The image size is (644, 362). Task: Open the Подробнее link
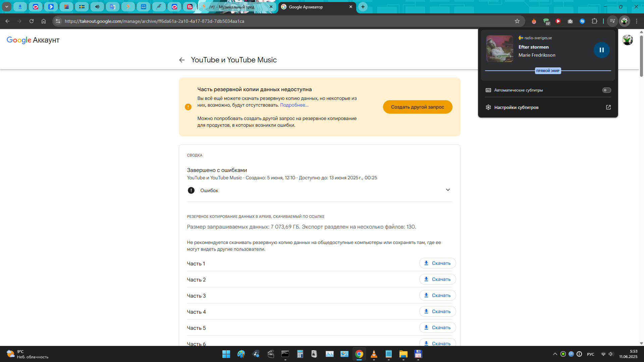tap(294, 105)
